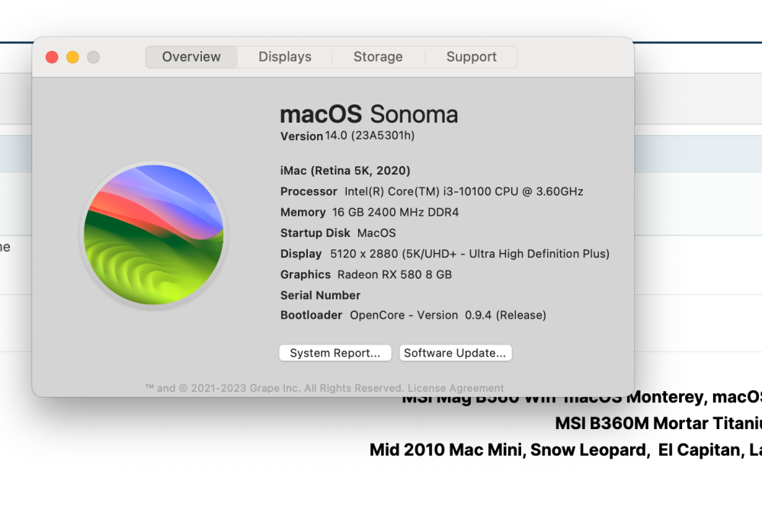Click the 5120 x 2880 display value
The height and width of the screenshot is (532, 762).
click(x=469, y=254)
